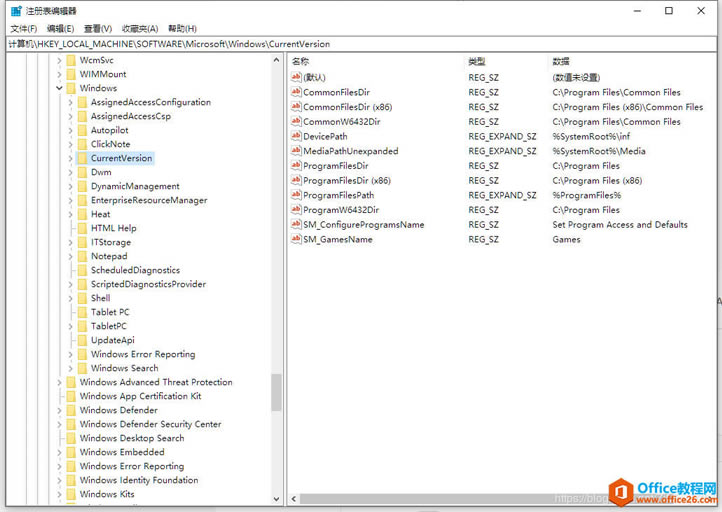Image resolution: width=722 pixels, height=512 pixels.
Task: Click the string icon of ProgramFilesDir (x86) value
Action: [x=296, y=180]
